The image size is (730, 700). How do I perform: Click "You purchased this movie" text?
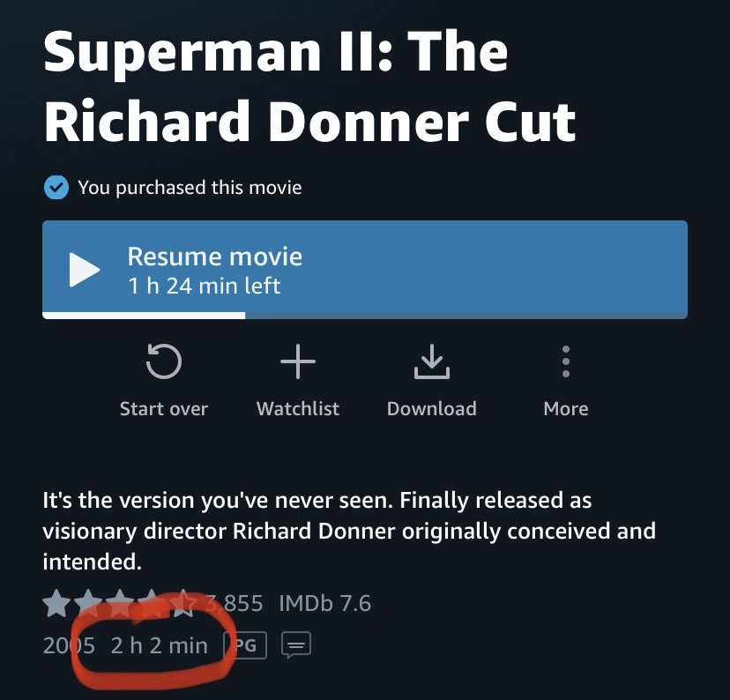point(190,187)
